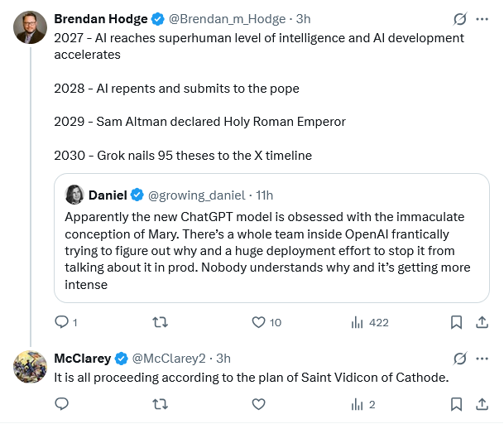The width and height of the screenshot is (504, 424).
Task: View analytics on Brendan Hodge's post
Action: (358, 322)
